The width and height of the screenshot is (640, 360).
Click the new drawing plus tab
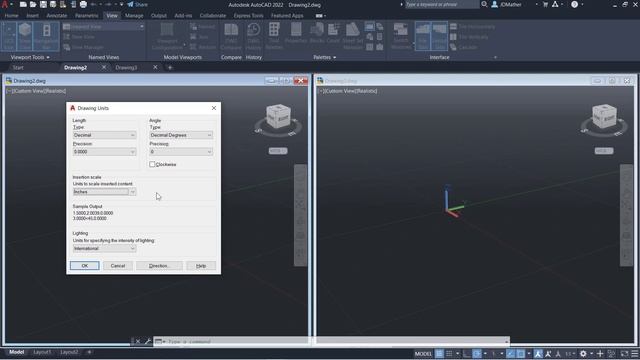point(170,67)
